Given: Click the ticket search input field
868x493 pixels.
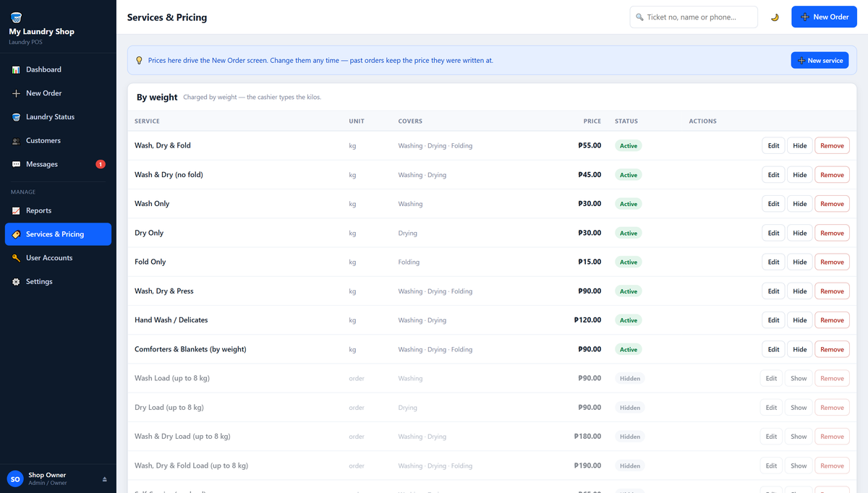Looking at the screenshot, I should (694, 17).
